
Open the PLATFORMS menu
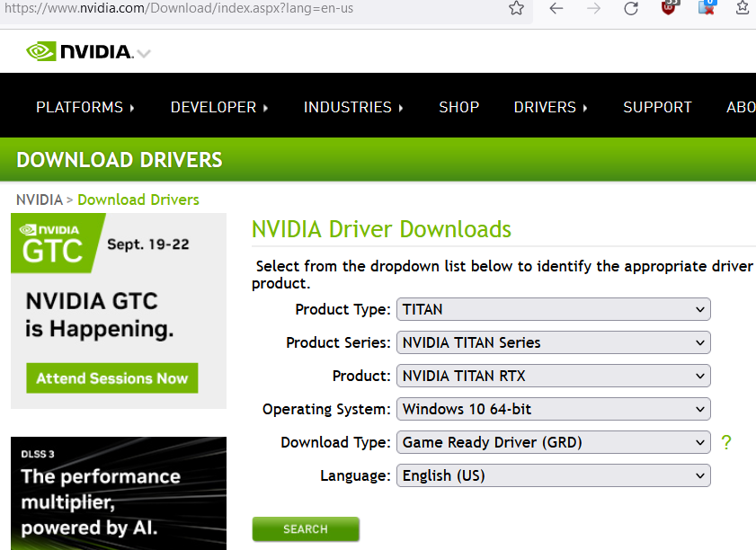pyautogui.click(x=84, y=107)
